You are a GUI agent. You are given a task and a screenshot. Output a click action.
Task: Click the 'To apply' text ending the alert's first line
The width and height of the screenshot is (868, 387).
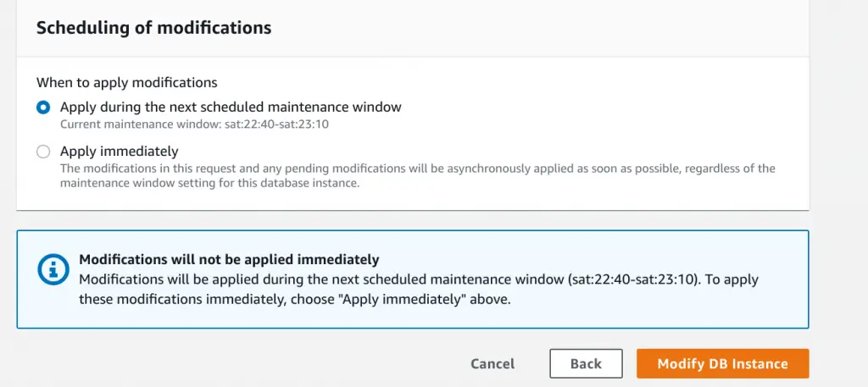[x=732, y=279]
